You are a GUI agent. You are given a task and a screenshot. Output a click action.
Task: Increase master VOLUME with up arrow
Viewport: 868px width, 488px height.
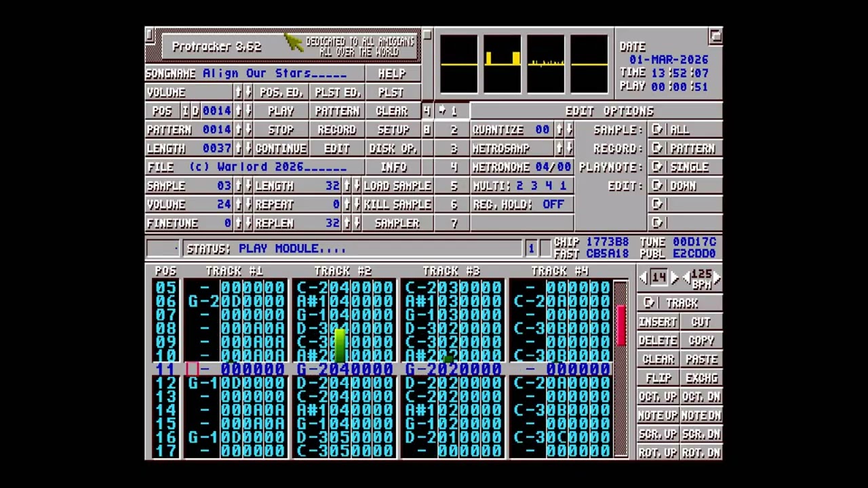pyautogui.click(x=238, y=92)
